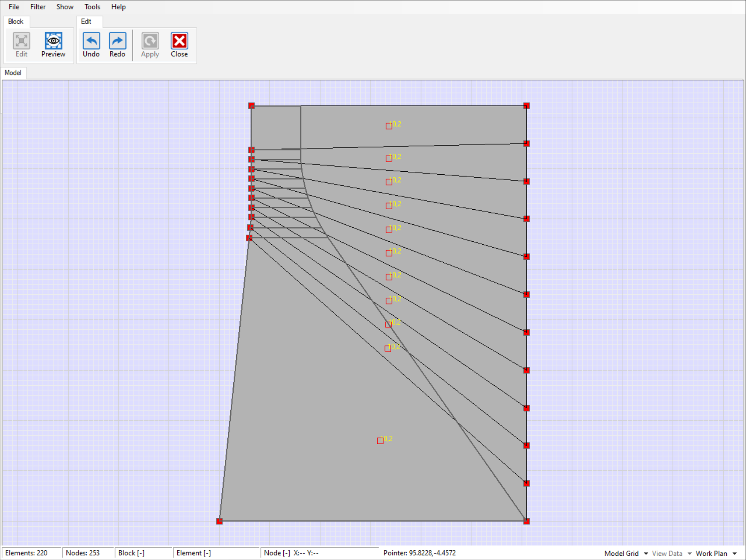Select the bottom-right corner node handle

[527, 521]
